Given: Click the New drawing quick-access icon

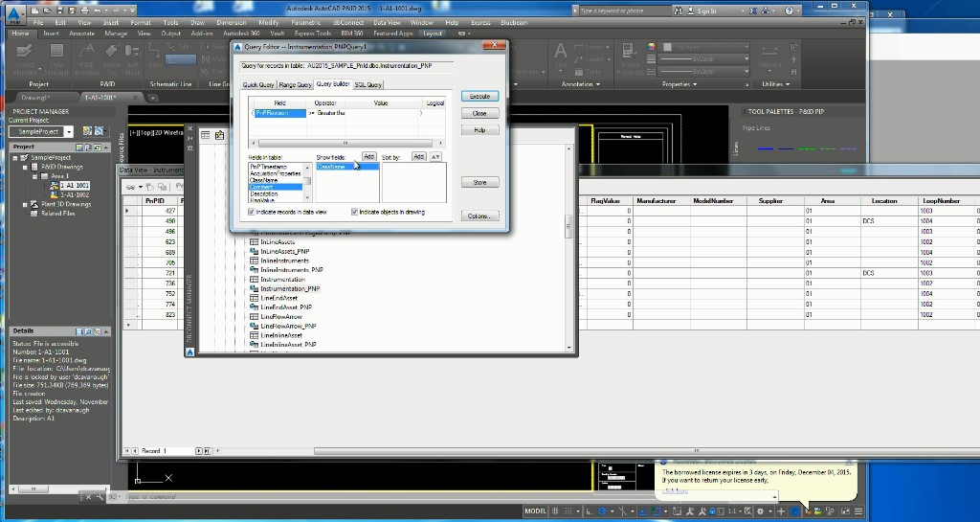Looking at the screenshot, I should click(35, 11).
